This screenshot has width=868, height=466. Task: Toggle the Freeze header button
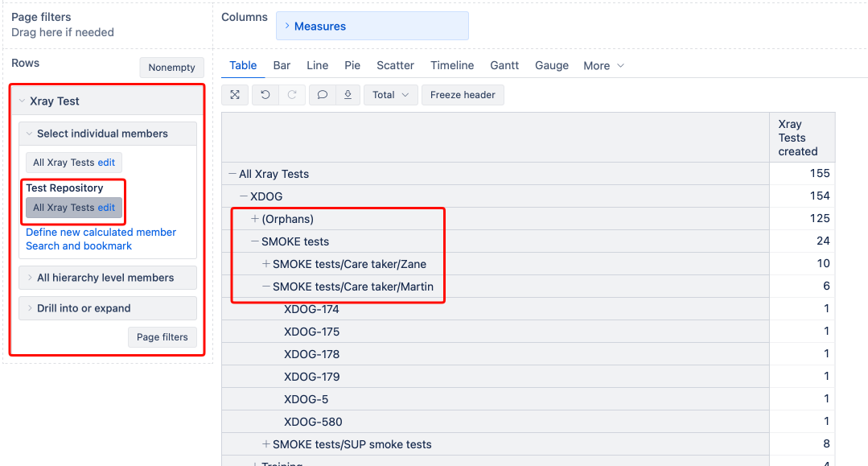click(x=463, y=95)
